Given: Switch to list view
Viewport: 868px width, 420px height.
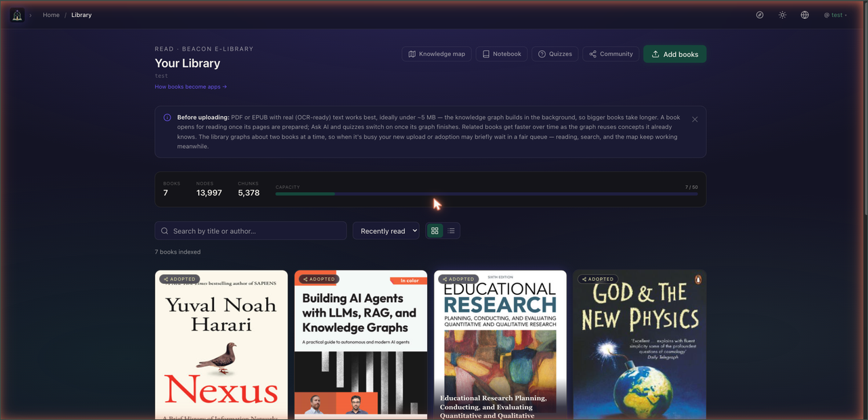Looking at the screenshot, I should point(451,231).
